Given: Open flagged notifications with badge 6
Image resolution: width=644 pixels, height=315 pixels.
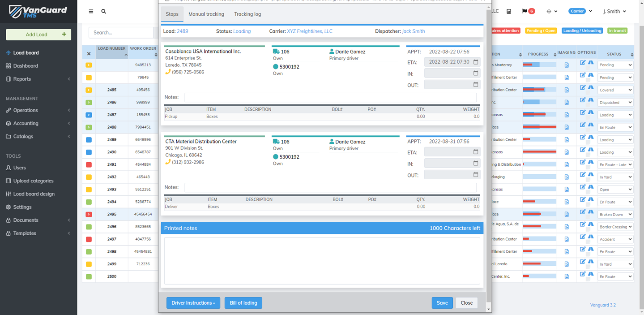Looking at the screenshot, I should (x=528, y=11).
